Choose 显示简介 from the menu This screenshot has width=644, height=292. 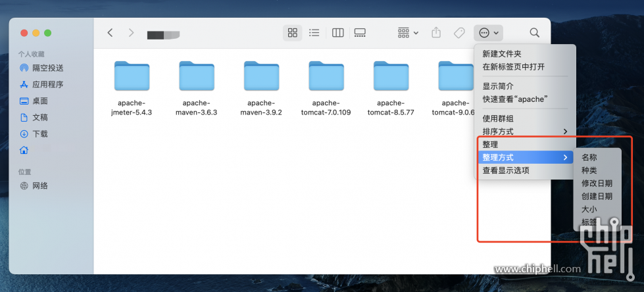[525, 87]
